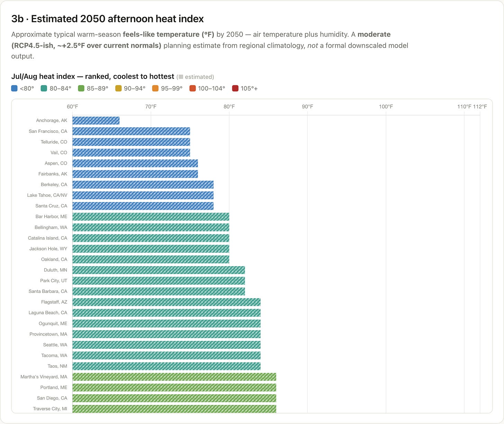
Task: Pick the green 85–89° legend swatch
Action: point(81,89)
